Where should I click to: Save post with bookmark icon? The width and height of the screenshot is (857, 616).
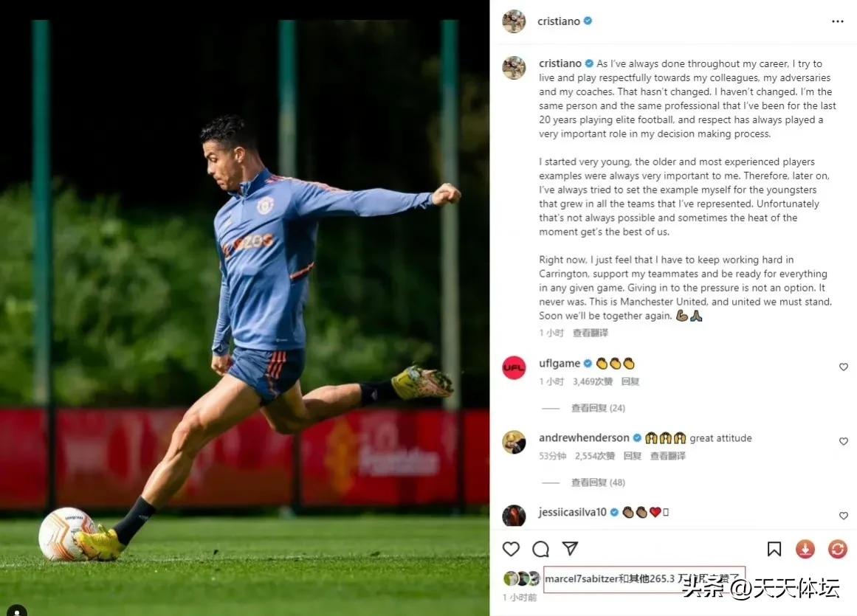click(774, 549)
